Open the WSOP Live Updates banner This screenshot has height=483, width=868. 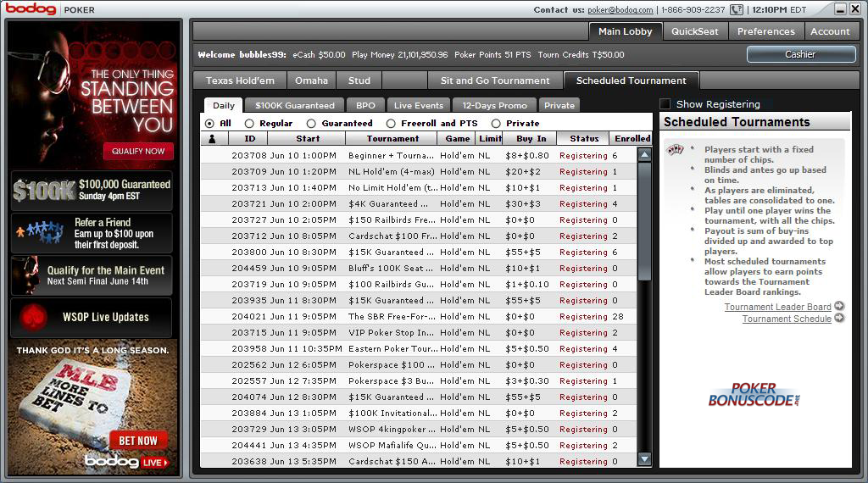(92, 317)
